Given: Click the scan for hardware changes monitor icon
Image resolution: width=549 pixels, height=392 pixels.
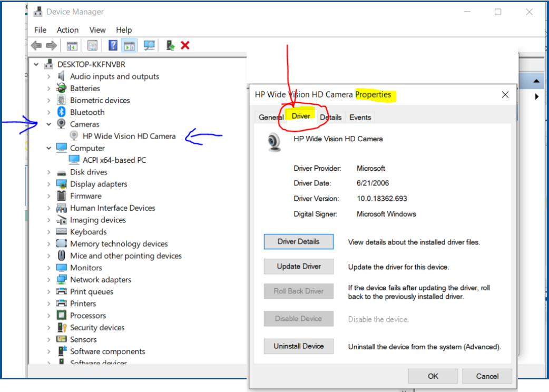Looking at the screenshot, I should 149,45.
